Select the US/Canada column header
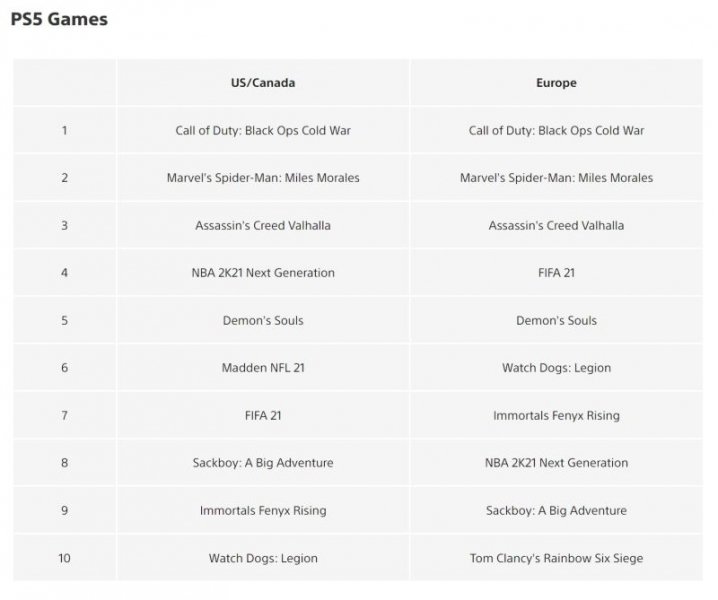The width and height of the screenshot is (718, 600). [263, 83]
